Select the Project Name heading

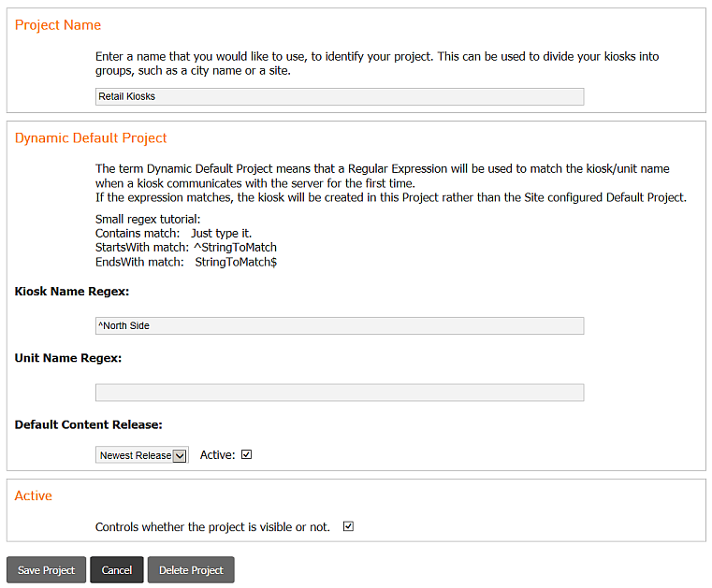[58, 25]
